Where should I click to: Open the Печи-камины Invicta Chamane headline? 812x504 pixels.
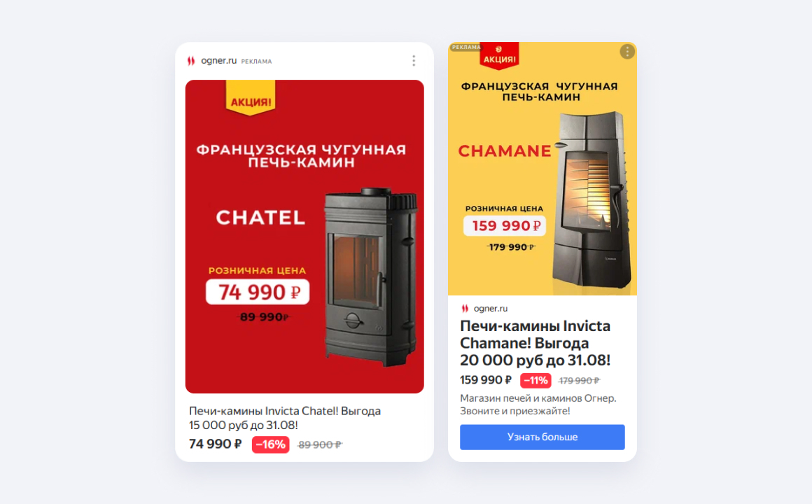(535, 343)
